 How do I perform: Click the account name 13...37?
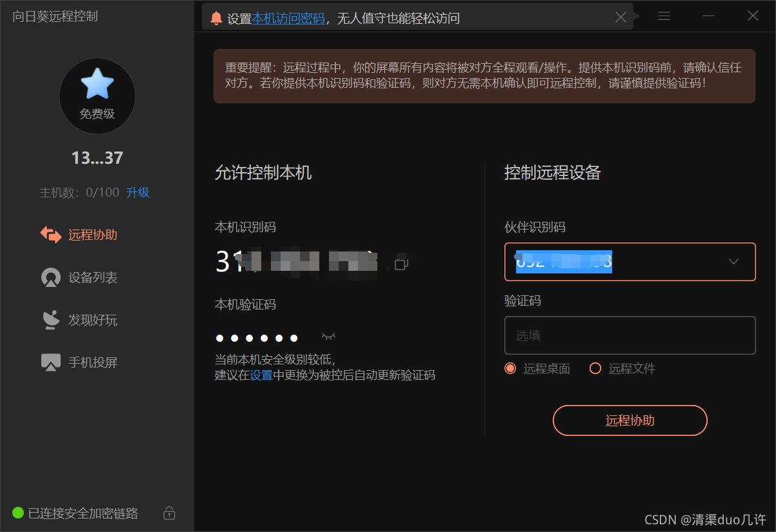coord(97,158)
